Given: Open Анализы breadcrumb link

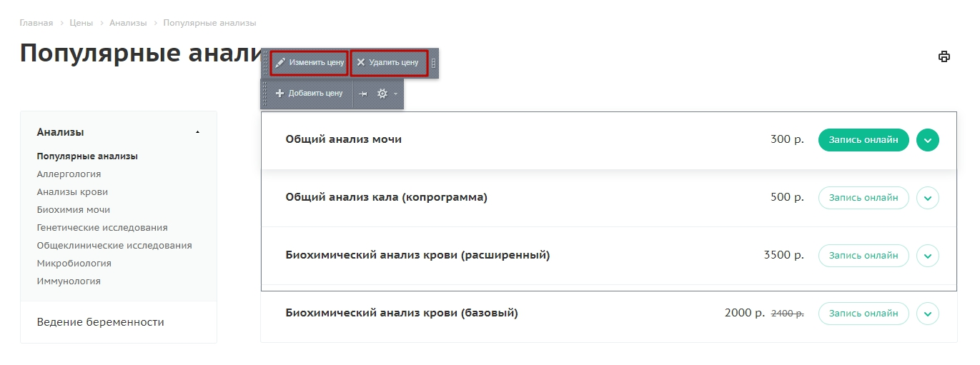Looking at the screenshot, I should [x=128, y=23].
